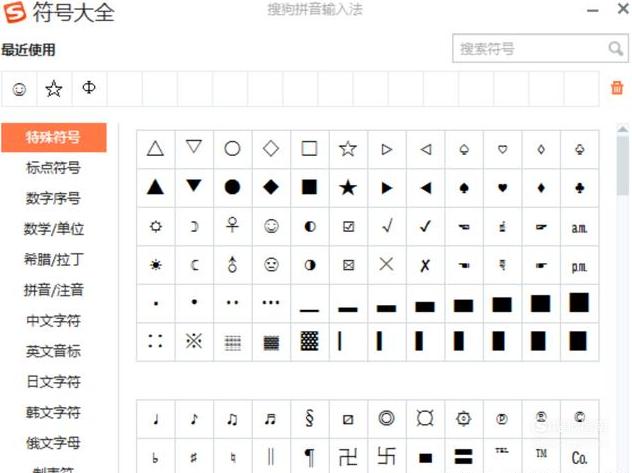
Task: Insert the solid black star symbol
Action: (x=347, y=187)
